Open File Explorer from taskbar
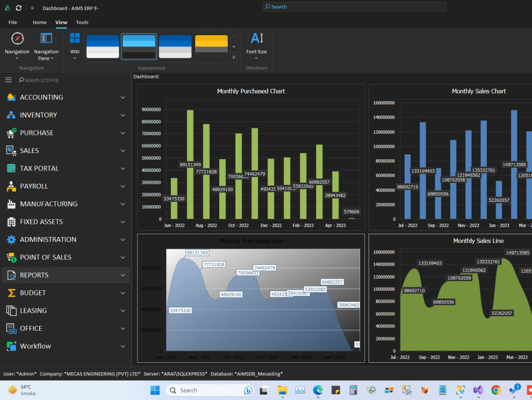Viewport: 532px width, 400px height. 282,390
